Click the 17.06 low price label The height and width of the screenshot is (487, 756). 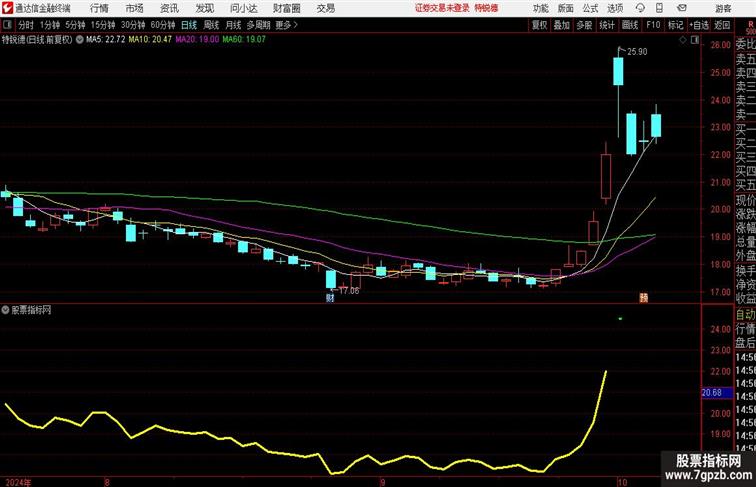[349, 291]
